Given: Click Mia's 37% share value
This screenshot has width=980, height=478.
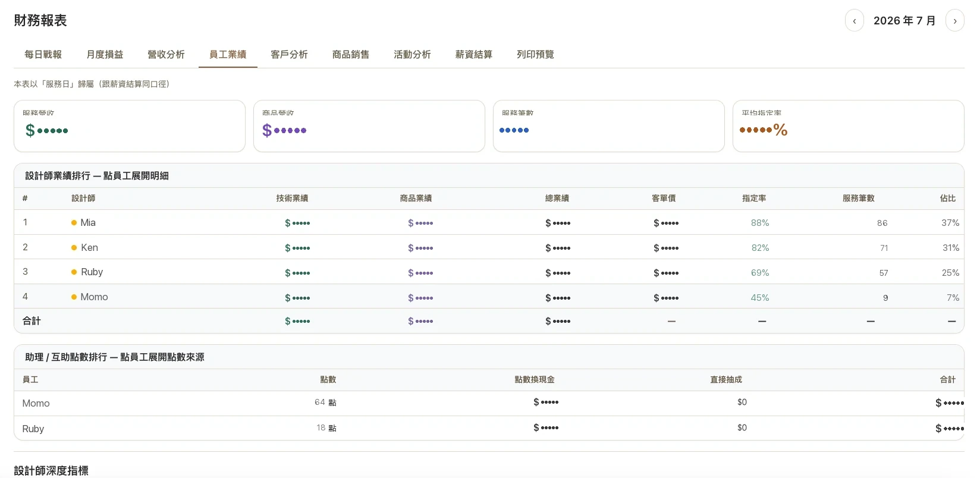Looking at the screenshot, I should [x=950, y=223].
